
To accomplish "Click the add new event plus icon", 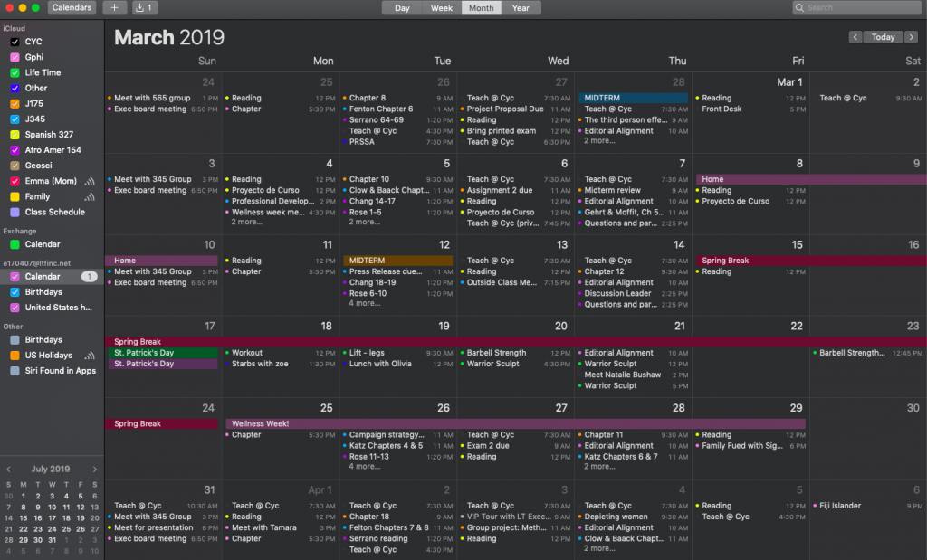I will [x=114, y=8].
